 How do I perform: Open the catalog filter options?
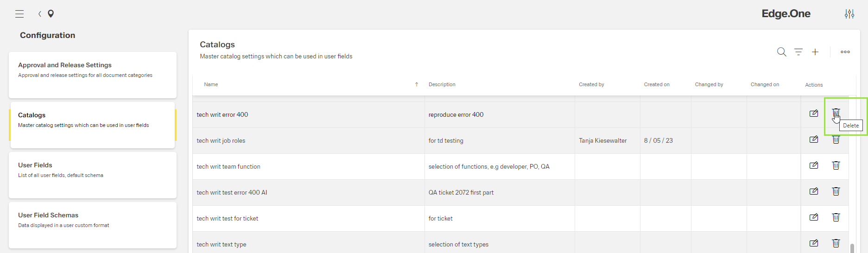(x=798, y=52)
